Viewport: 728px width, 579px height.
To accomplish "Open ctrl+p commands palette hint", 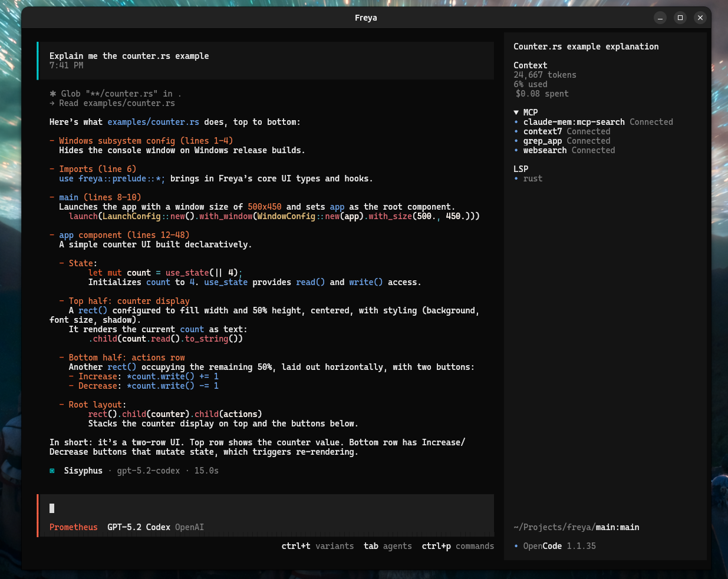I will click(x=458, y=546).
